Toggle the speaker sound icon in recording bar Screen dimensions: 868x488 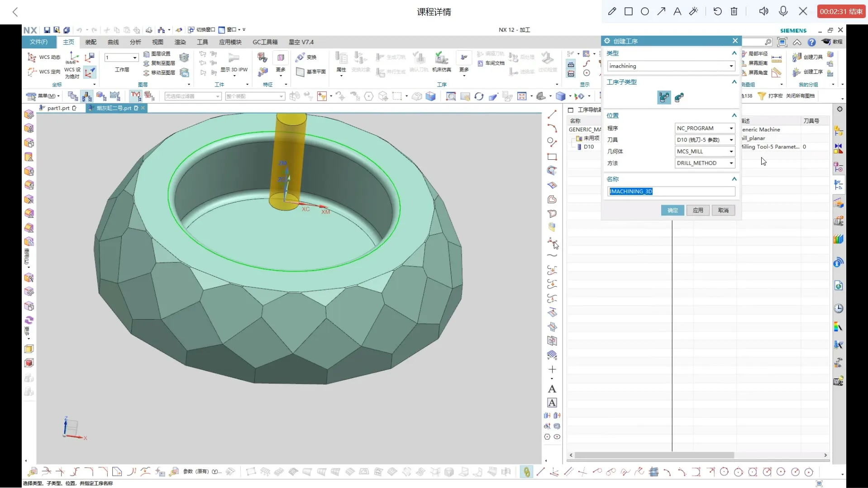pos(763,11)
